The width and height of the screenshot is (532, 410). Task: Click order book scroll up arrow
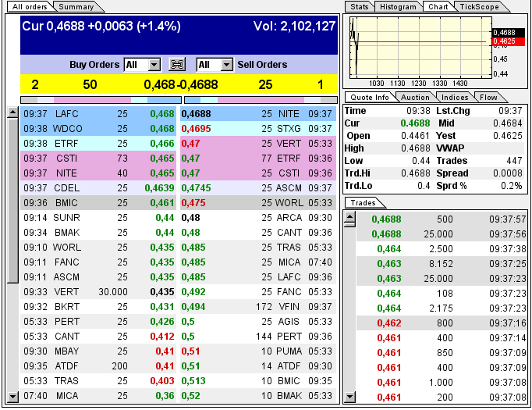tap(12, 112)
